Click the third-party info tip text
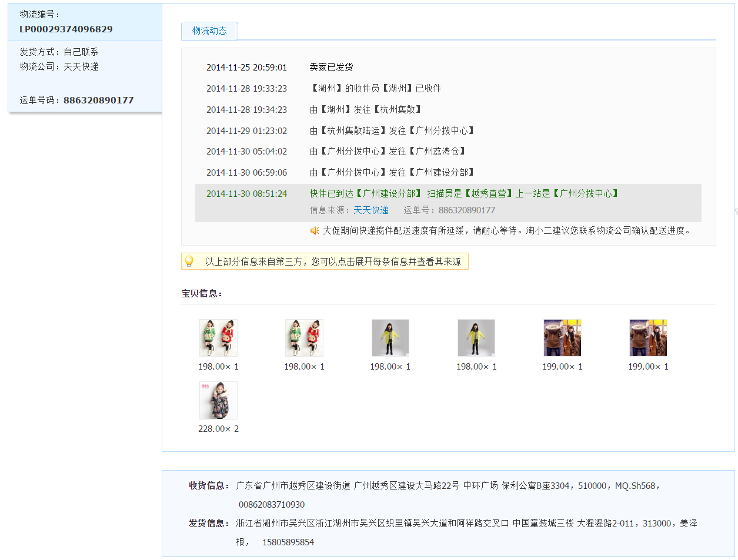Viewport: 738px width, 560px height. [x=333, y=261]
